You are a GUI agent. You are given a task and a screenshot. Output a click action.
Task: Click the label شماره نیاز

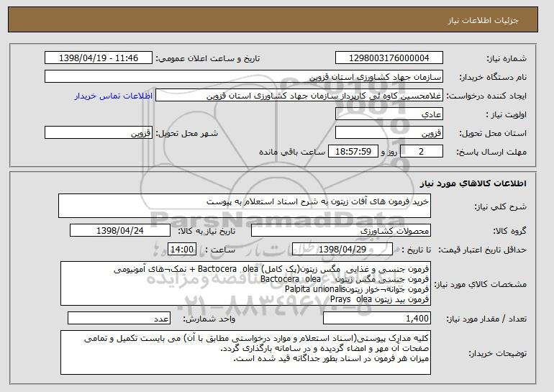pos(507,58)
